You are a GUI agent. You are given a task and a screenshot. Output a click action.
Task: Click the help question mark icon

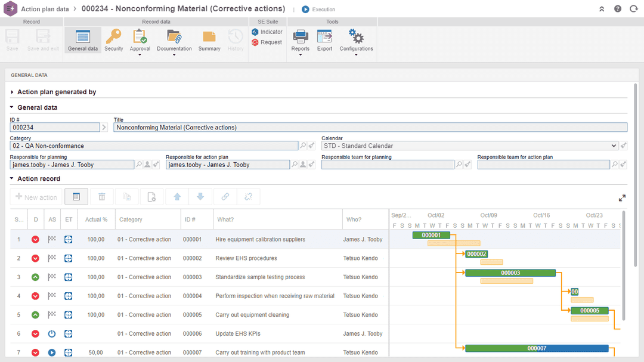tap(618, 9)
